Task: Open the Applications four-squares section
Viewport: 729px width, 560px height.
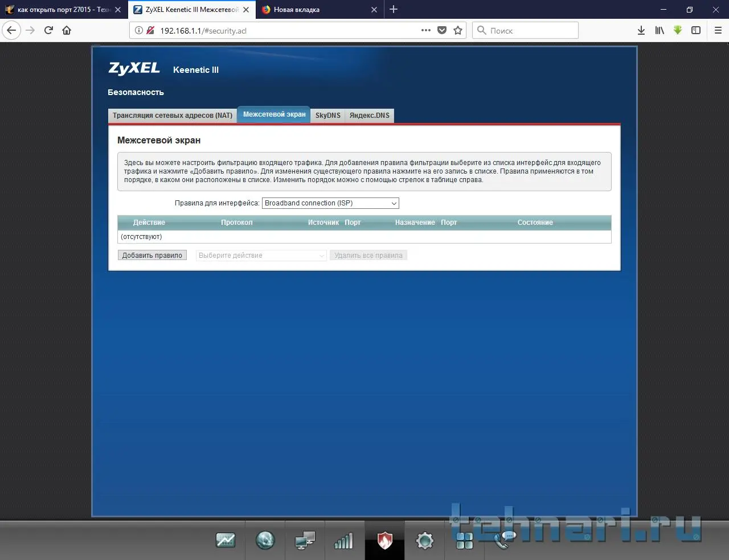Action: click(465, 540)
